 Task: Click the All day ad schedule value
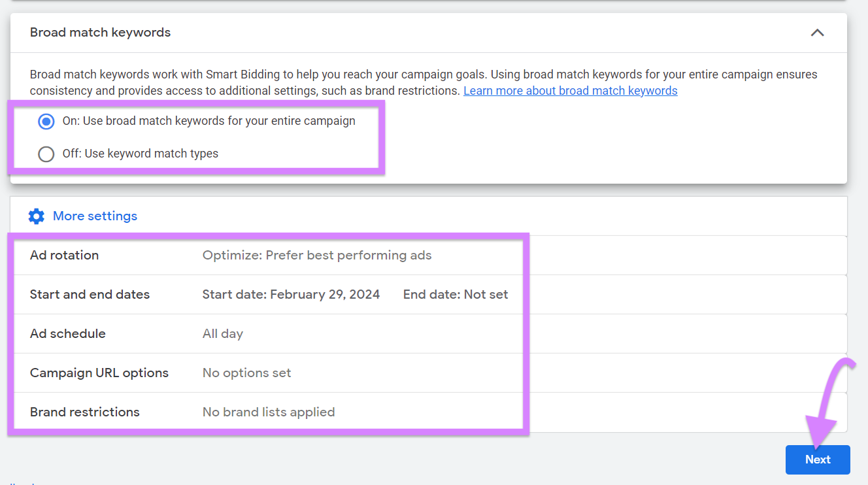pyautogui.click(x=223, y=333)
